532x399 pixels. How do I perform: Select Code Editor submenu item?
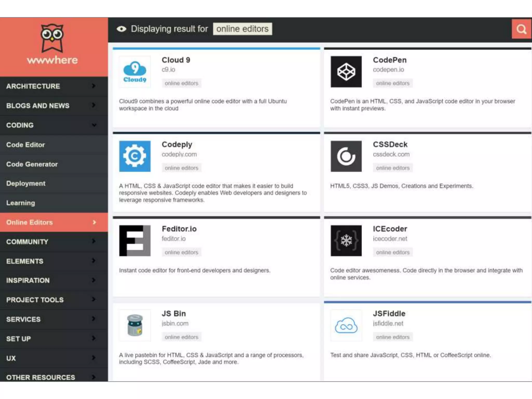pos(25,145)
